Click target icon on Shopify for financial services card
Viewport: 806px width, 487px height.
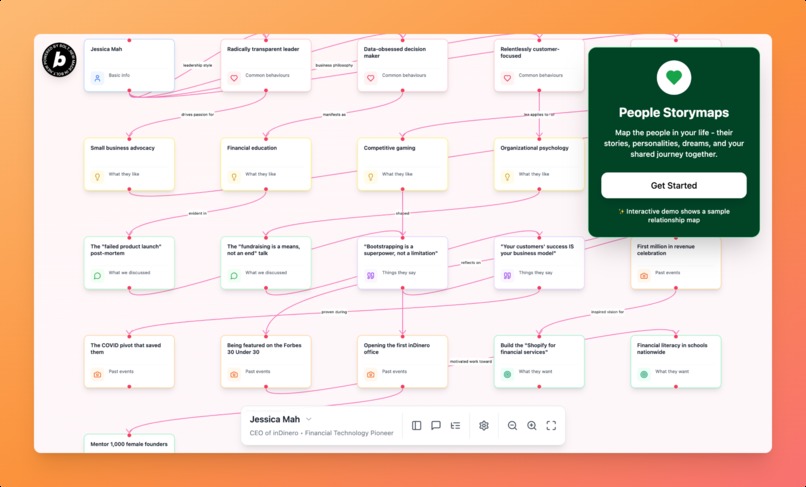(x=507, y=374)
